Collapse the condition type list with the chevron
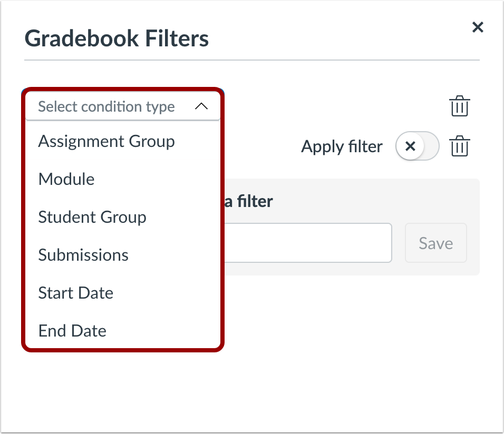504x434 pixels. [x=201, y=106]
